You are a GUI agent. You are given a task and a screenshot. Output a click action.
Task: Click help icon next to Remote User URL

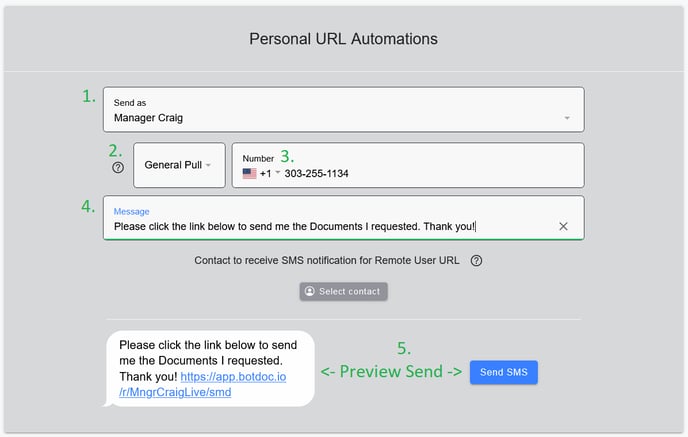tap(476, 261)
